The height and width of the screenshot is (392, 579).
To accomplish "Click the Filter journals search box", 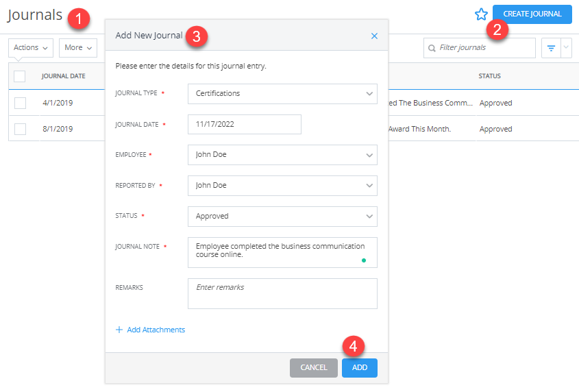I will pyautogui.click(x=479, y=48).
